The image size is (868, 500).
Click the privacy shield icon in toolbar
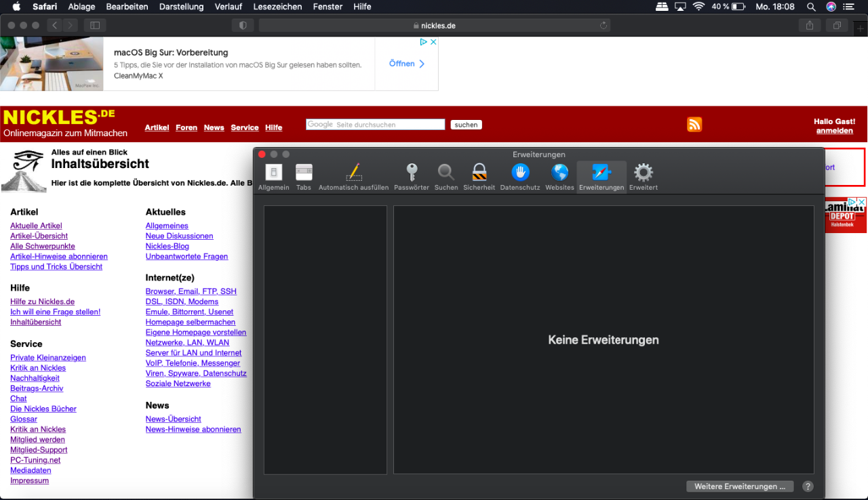pos(243,25)
